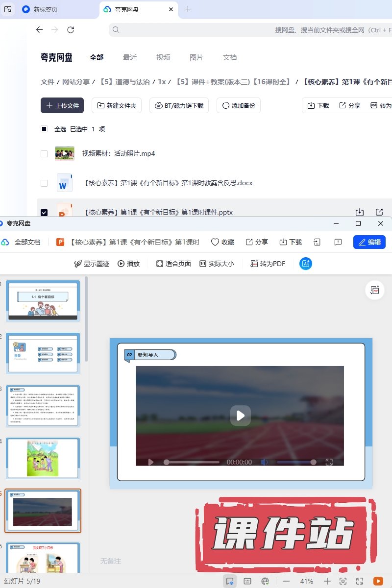Play the video on the slide

tap(240, 416)
